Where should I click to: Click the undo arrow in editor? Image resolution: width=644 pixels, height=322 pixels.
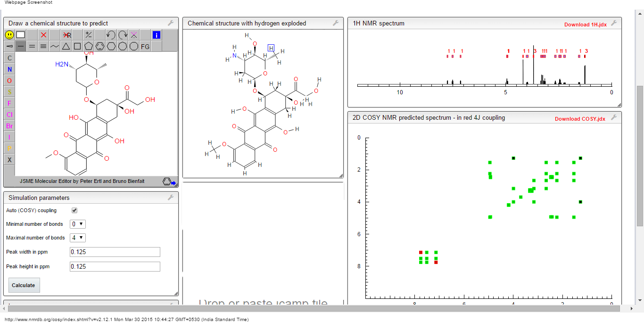click(x=111, y=35)
